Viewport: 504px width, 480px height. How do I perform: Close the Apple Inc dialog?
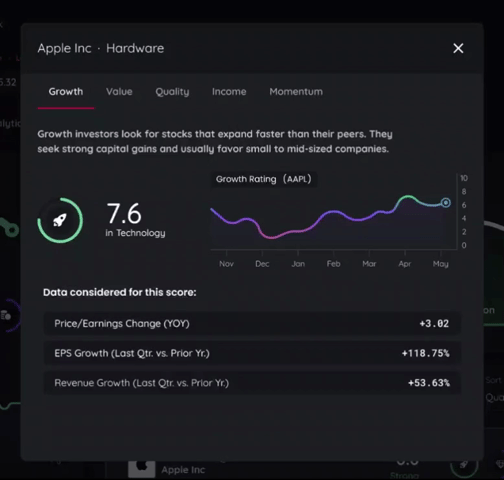click(x=458, y=48)
